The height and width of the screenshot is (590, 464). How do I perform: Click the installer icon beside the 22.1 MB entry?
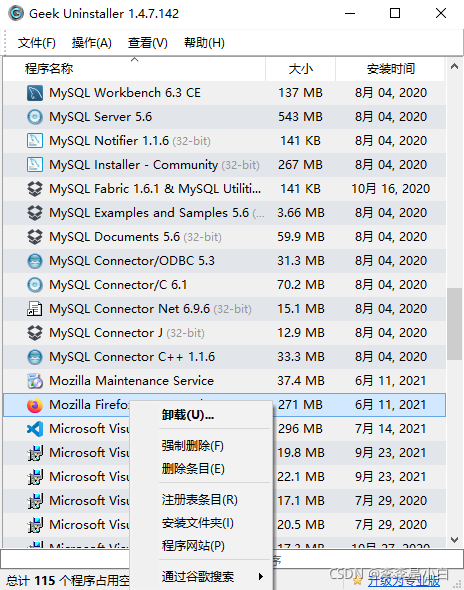(35, 477)
